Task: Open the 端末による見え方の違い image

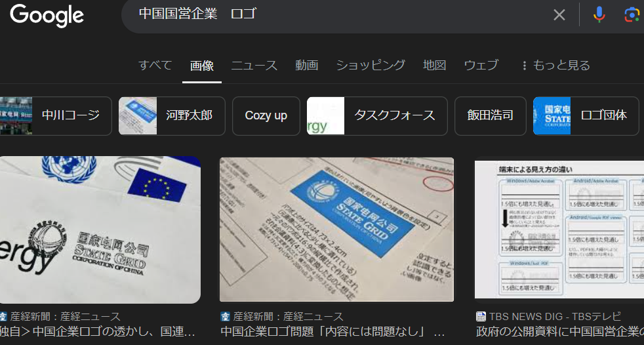Action: pos(559,230)
